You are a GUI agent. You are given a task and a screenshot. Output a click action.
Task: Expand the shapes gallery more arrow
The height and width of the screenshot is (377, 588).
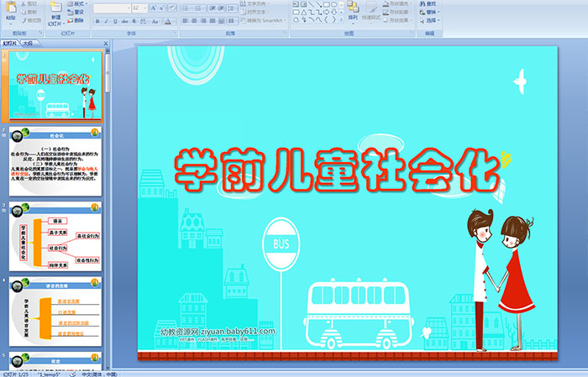341,20
